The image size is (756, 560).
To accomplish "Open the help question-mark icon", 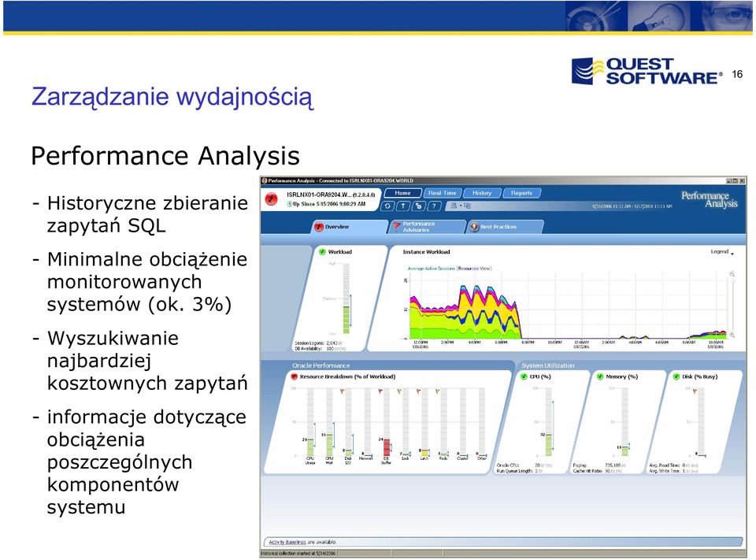I will click(x=434, y=206).
